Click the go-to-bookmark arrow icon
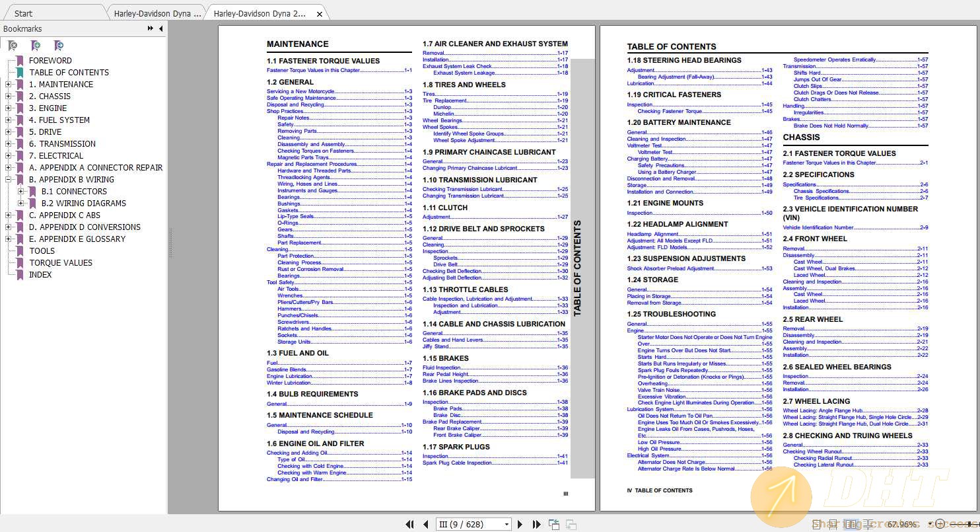980x532 pixels. (59, 46)
